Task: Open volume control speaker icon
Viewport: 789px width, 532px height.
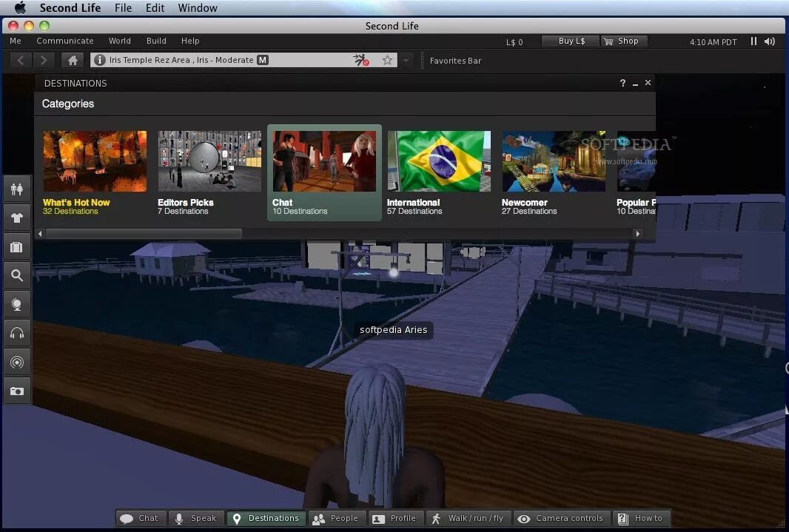Action: pos(769,41)
